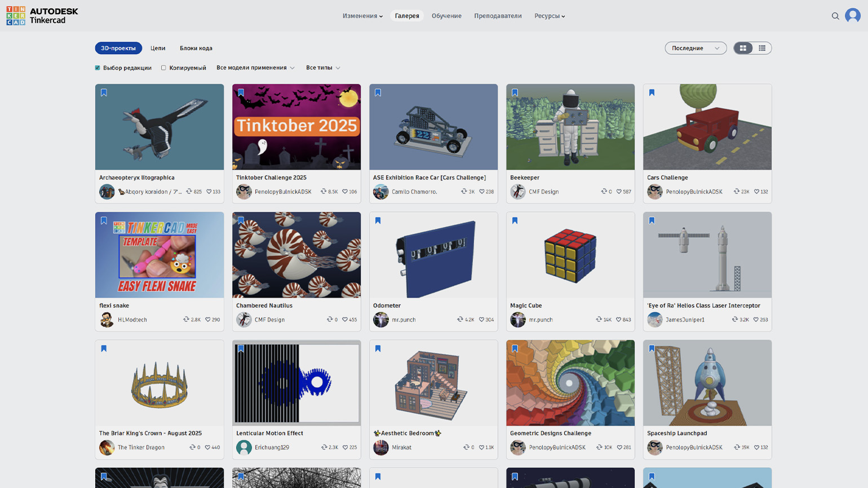Expand the Все типы filter dropdown
This screenshot has height=488, width=868.
(323, 68)
